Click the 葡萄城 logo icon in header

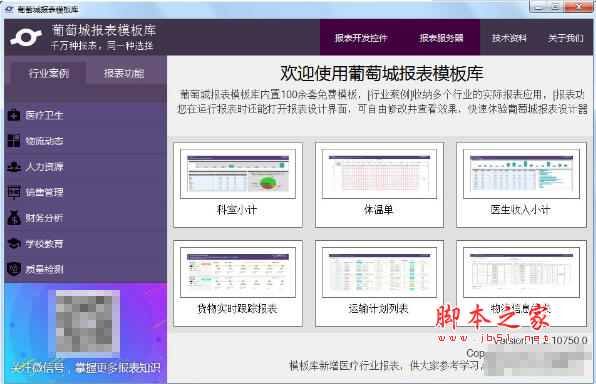[26, 38]
